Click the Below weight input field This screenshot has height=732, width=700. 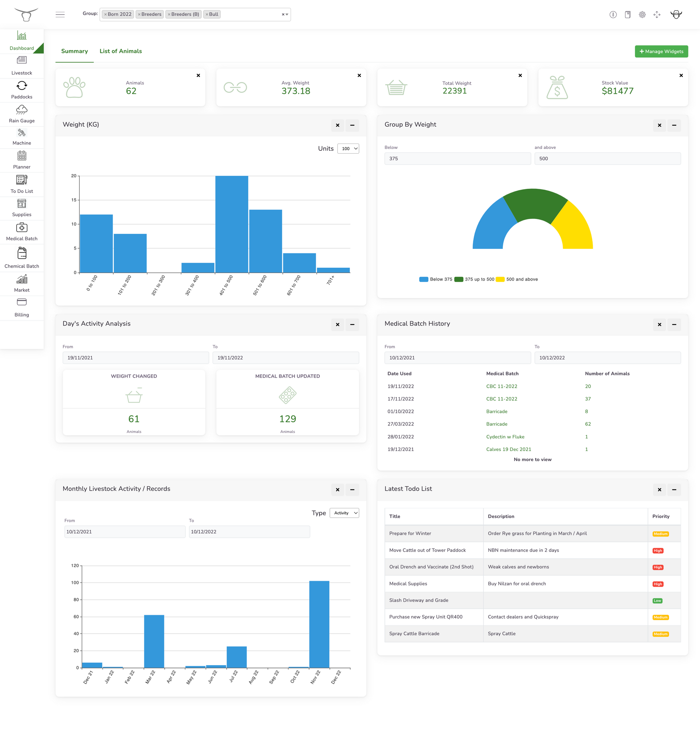457,159
